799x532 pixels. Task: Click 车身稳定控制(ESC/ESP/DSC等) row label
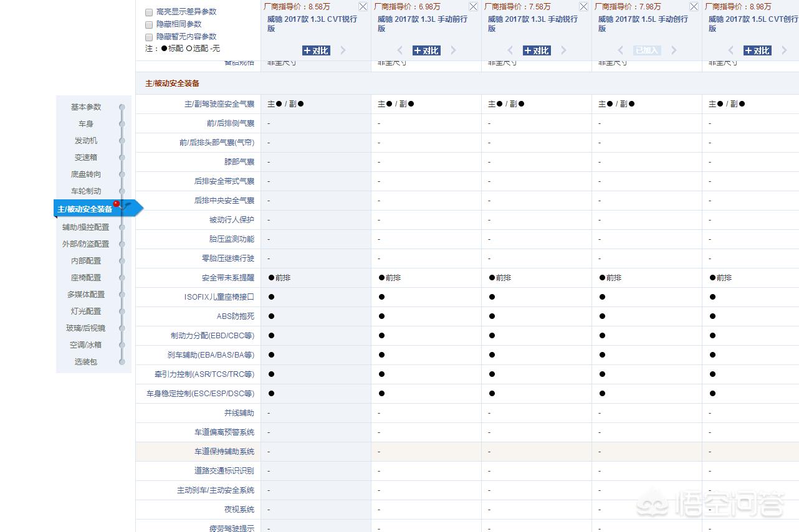click(201, 394)
